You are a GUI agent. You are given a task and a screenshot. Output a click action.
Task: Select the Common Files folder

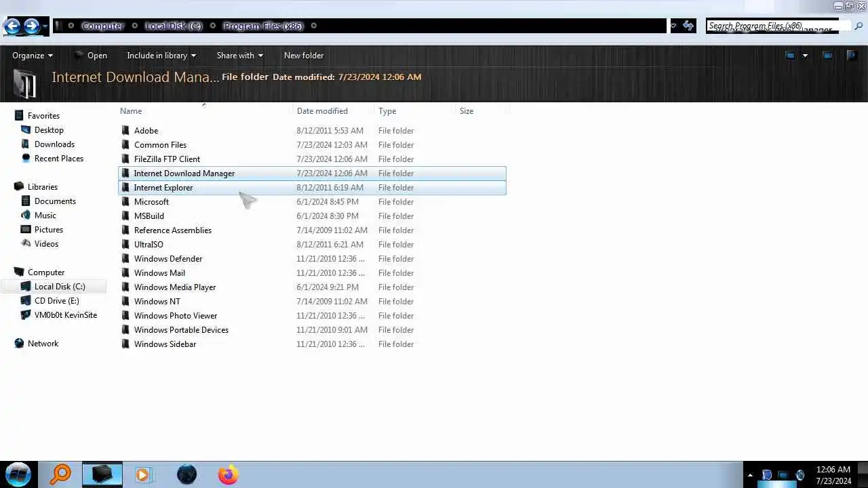(x=312, y=145)
